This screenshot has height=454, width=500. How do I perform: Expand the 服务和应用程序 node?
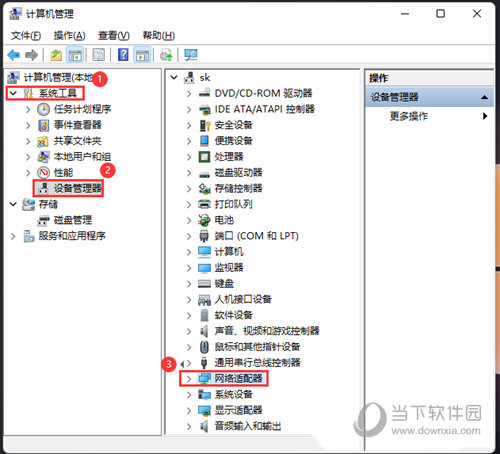point(13,236)
